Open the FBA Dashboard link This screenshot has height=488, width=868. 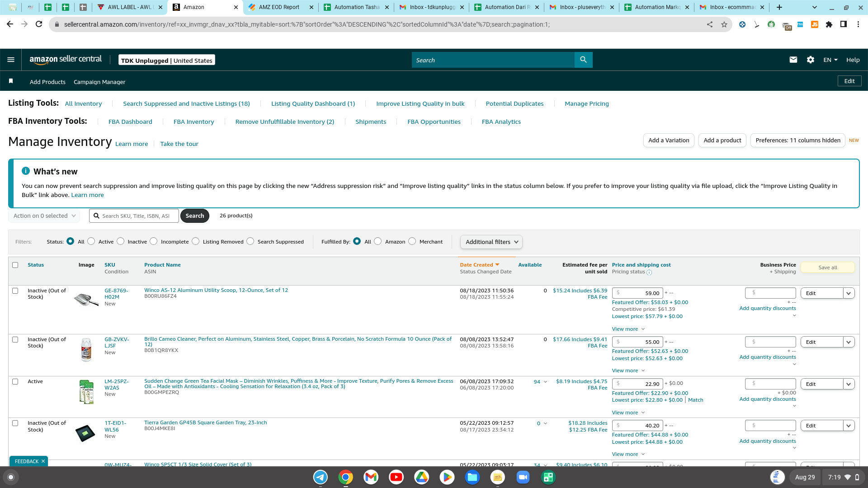coord(130,122)
